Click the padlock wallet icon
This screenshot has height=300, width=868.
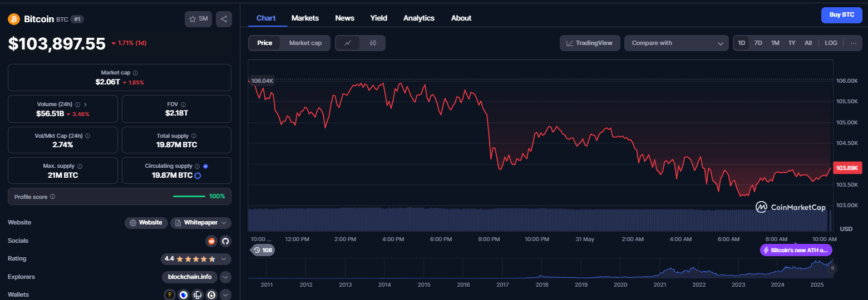pos(211,295)
